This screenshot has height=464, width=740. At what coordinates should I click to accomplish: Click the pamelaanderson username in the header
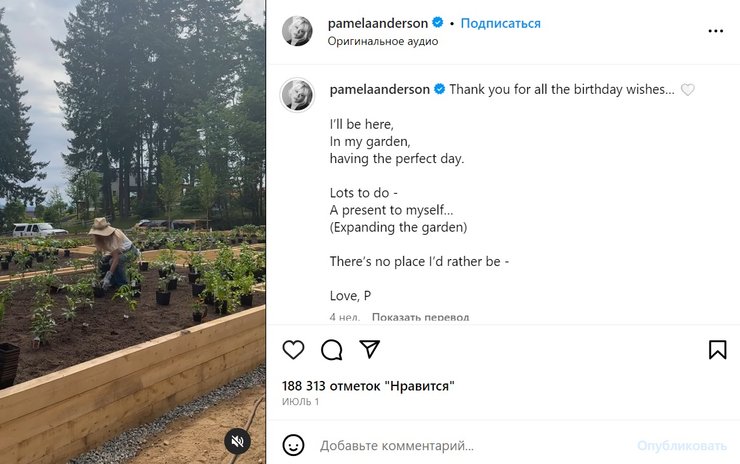[x=378, y=23]
